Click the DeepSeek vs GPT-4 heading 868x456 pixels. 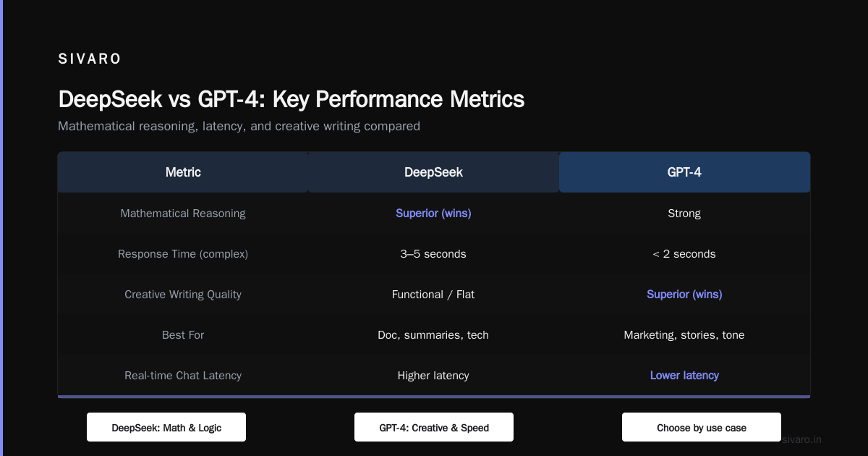pos(292,99)
